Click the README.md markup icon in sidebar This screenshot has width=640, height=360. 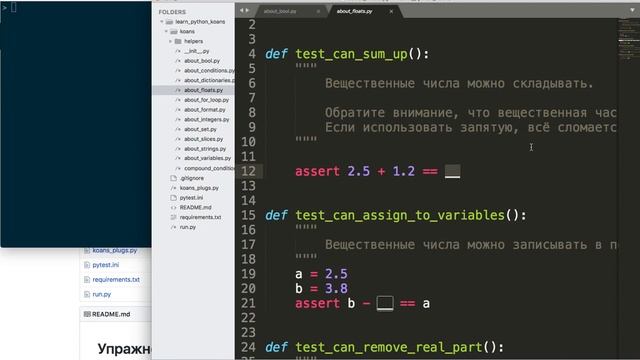[173, 207]
